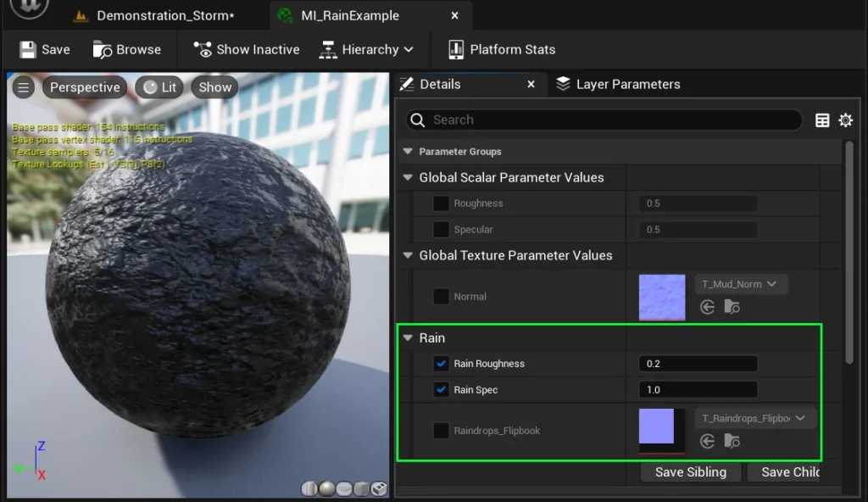The image size is (868, 502).
Task: Set preview mesh to sphere
Action: tap(326, 488)
